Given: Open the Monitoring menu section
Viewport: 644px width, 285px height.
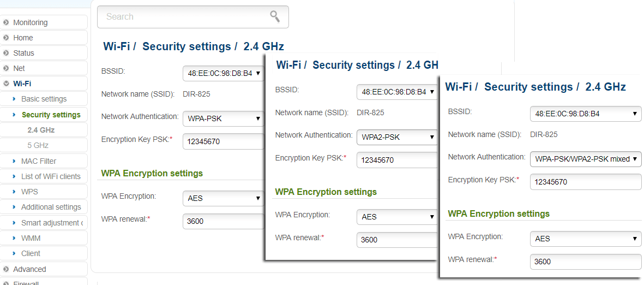Looking at the screenshot, I should [31, 22].
